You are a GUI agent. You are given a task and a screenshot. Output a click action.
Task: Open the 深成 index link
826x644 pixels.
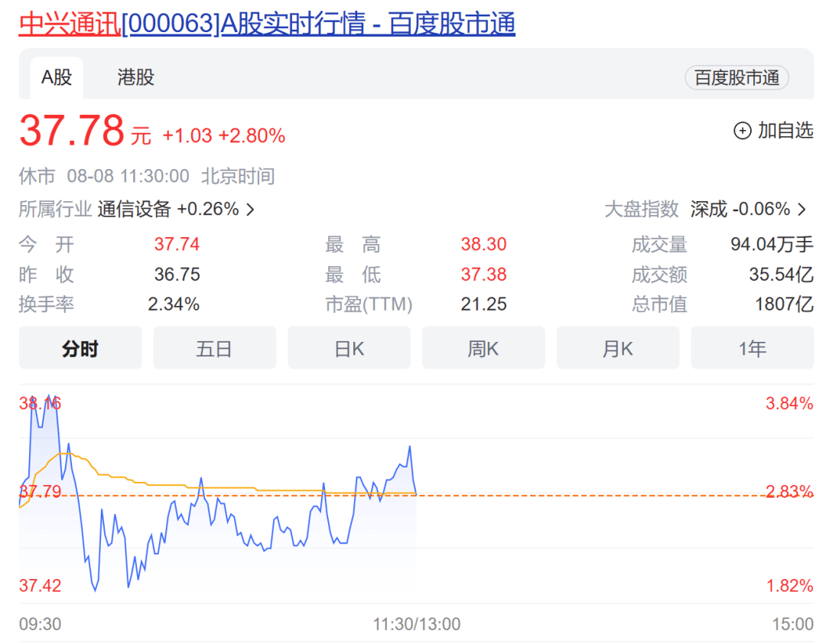click(x=708, y=209)
